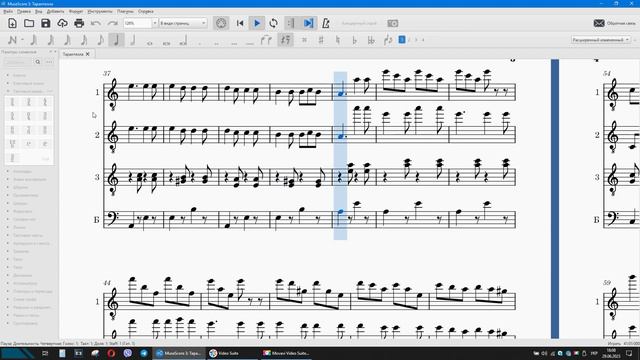Add a tie to the note
Image resolution: width=640 pixels, height=360 pixels.
point(266,40)
